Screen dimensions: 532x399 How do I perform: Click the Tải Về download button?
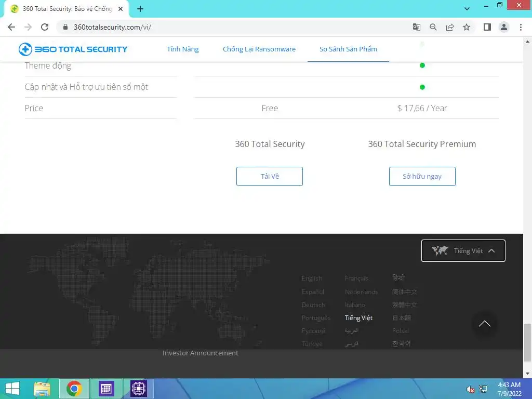click(270, 177)
